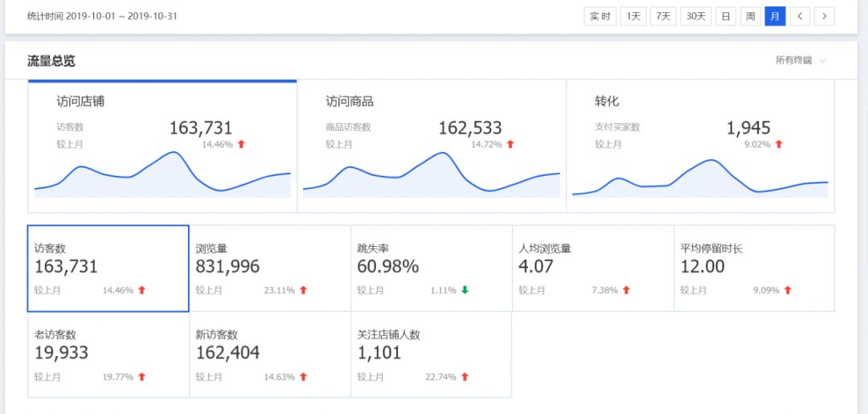
Task: Select the 访客数 metric tile
Action: click(x=108, y=268)
